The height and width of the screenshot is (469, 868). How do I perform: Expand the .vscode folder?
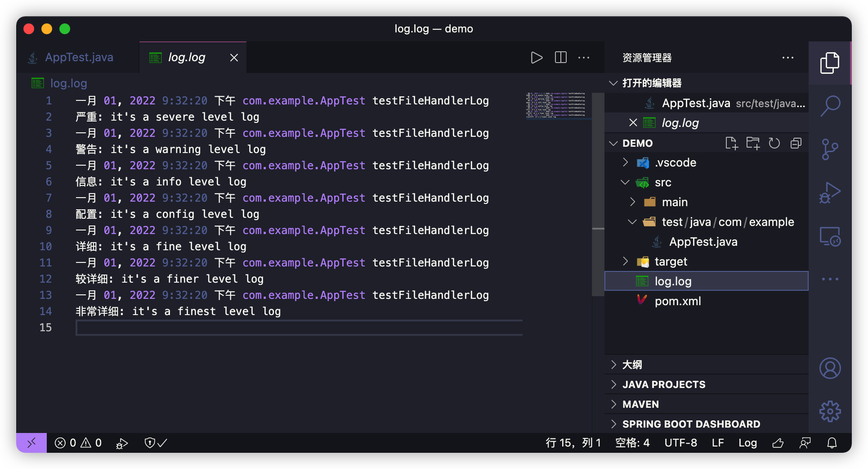click(x=675, y=162)
